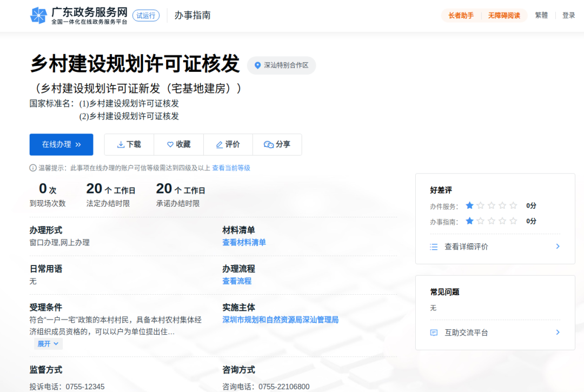This screenshot has height=392, width=584.
Task: Click location pin for 深汕特别合作区
Action: pos(257,65)
